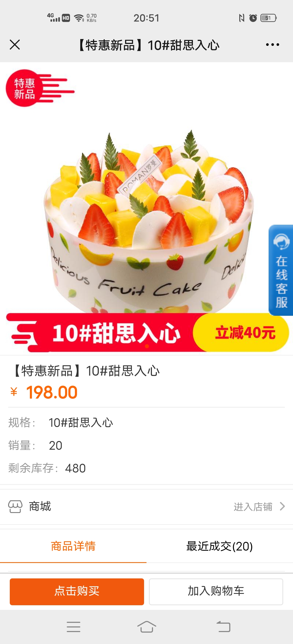Tap the 立减40元 yellow discount badge
The width and height of the screenshot is (293, 644).
[241, 333]
